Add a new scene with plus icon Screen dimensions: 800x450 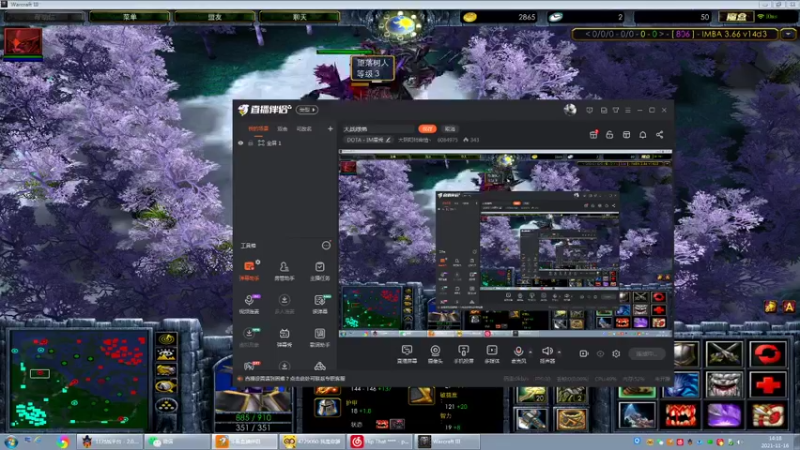coord(330,129)
